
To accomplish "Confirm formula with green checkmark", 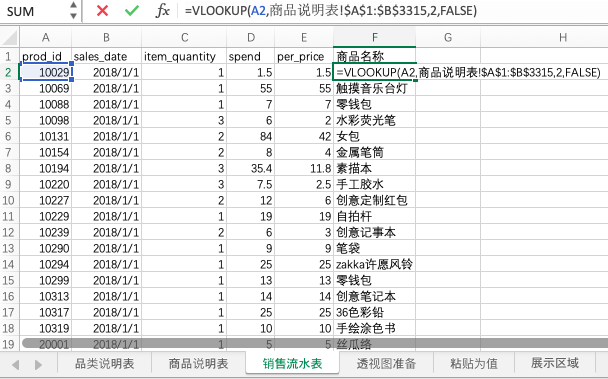I will point(132,10).
